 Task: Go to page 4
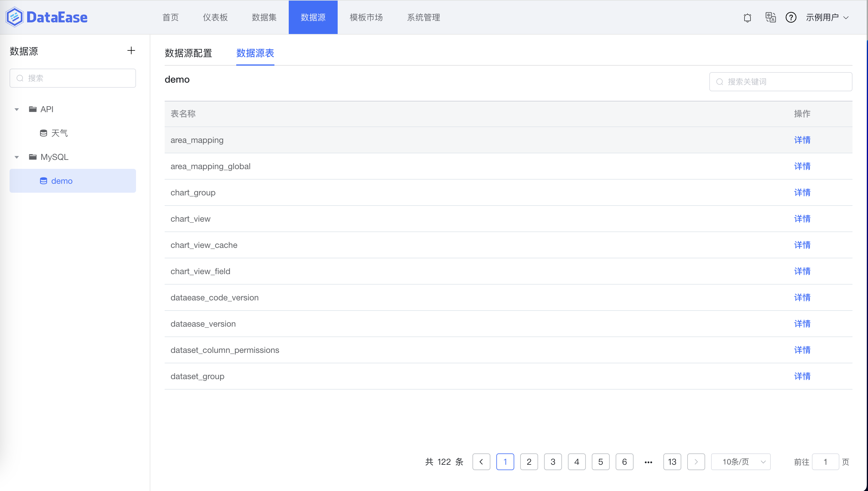[x=577, y=462]
